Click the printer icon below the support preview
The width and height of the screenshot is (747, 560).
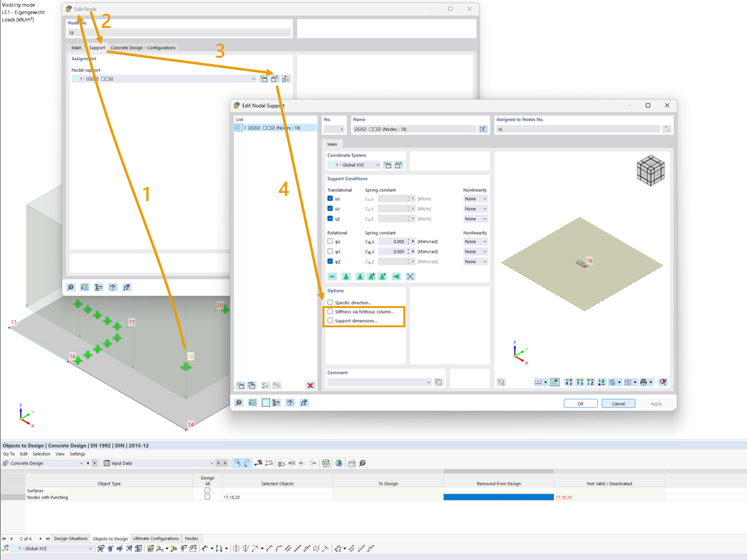tap(644, 381)
